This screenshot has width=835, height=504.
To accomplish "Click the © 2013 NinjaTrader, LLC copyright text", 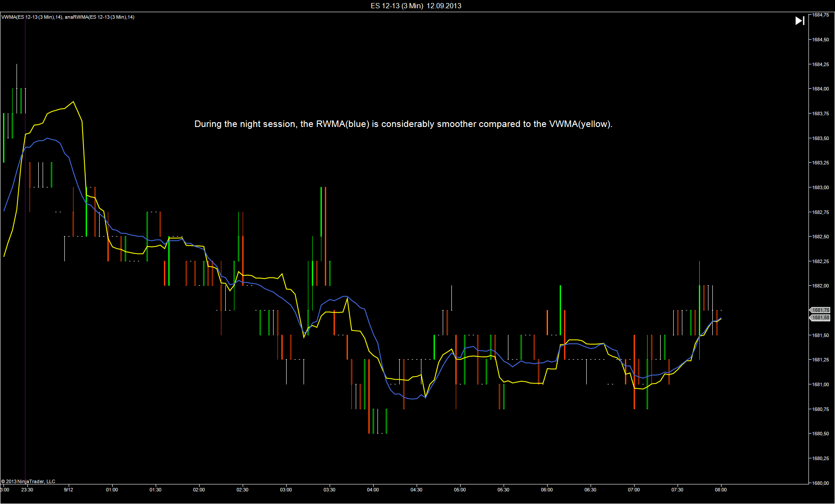I will pos(28,481).
